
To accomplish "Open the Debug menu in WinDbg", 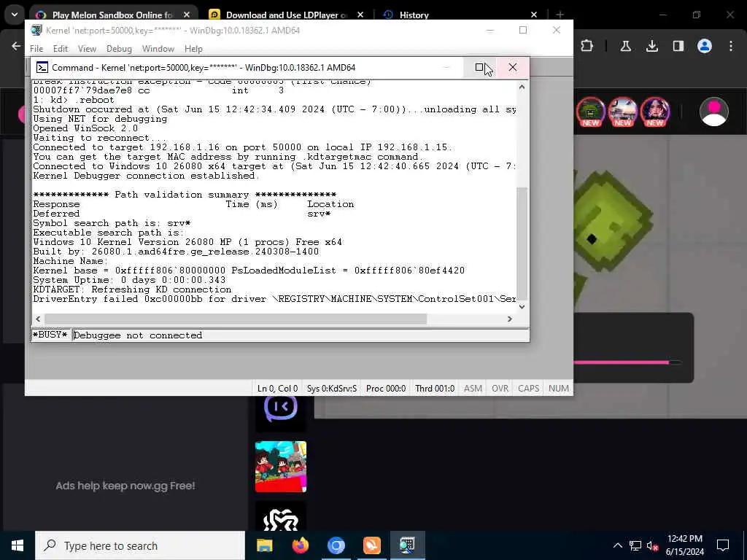I will [119, 49].
